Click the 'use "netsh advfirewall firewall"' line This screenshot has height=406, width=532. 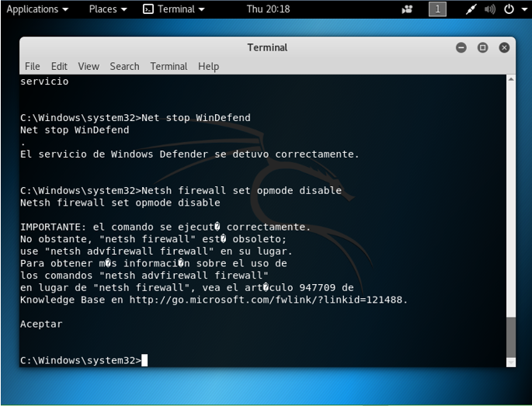pyautogui.click(x=156, y=252)
